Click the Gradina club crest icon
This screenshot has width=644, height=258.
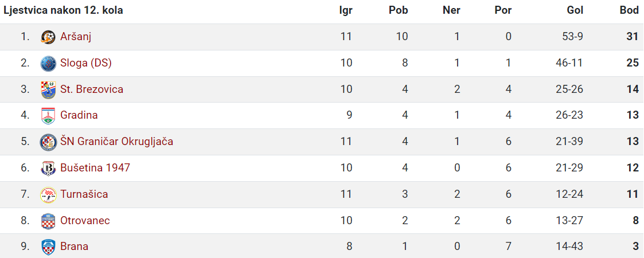click(49, 116)
